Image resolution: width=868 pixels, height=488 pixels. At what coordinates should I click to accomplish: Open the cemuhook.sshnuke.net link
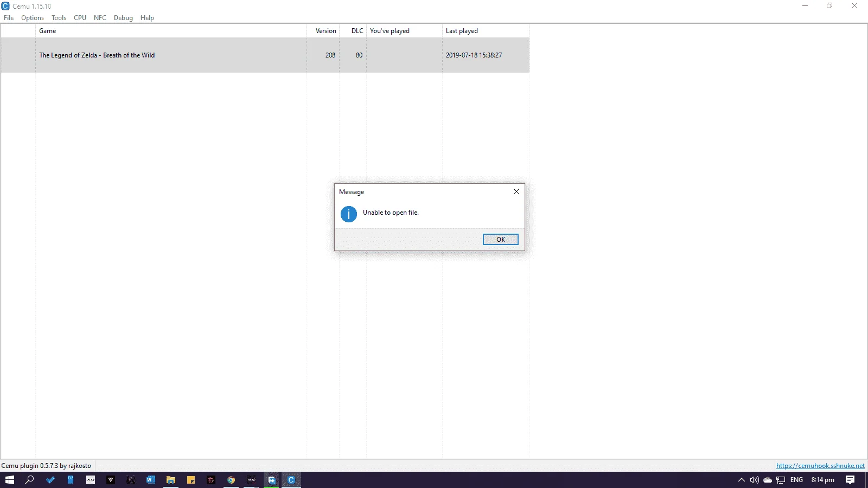click(820, 466)
